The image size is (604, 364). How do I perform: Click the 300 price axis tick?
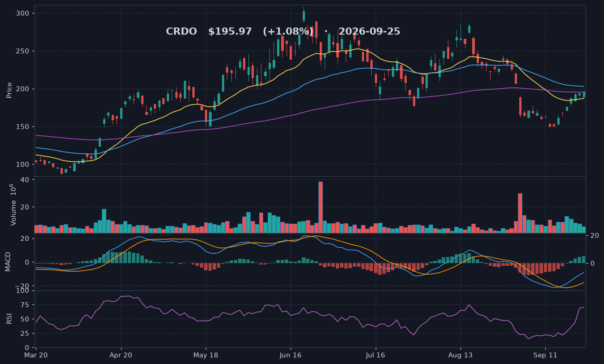23,13
